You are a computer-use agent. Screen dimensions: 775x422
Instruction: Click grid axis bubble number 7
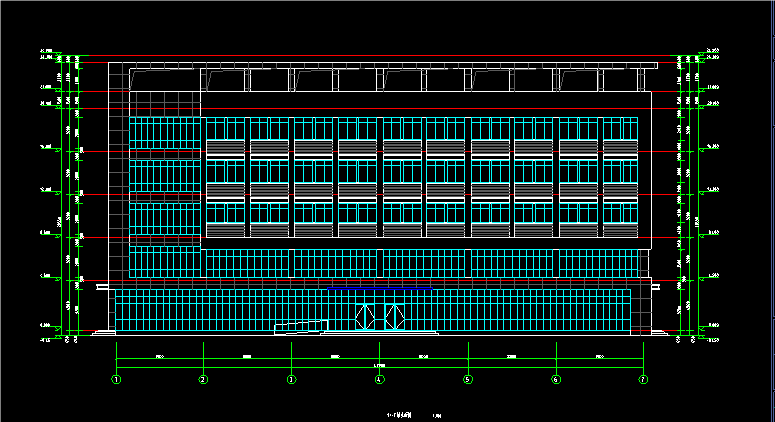643,380
